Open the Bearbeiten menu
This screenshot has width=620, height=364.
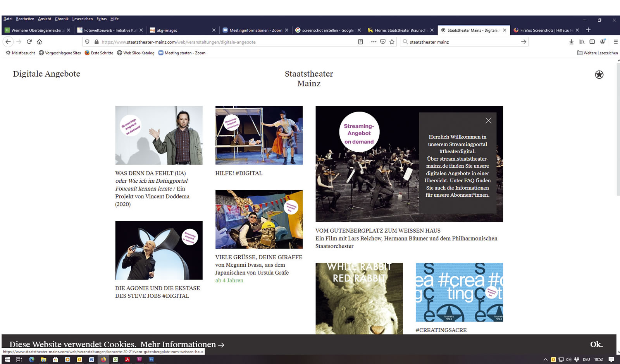point(25,19)
